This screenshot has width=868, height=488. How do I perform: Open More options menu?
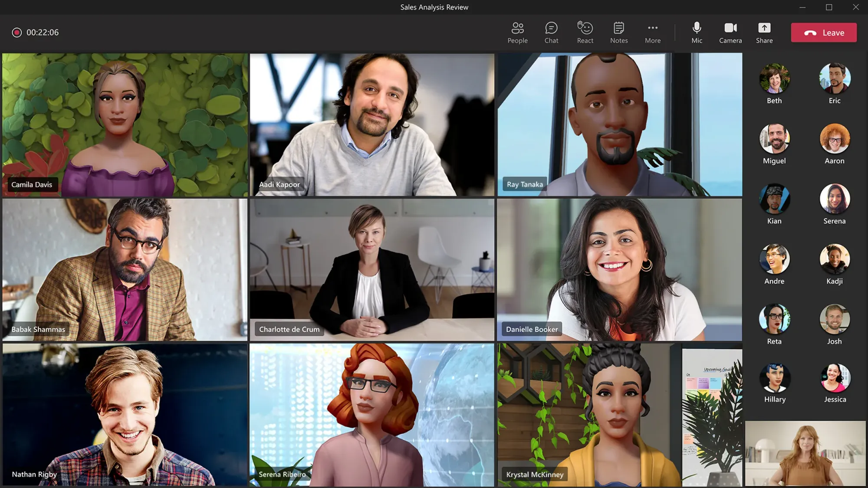coord(653,32)
